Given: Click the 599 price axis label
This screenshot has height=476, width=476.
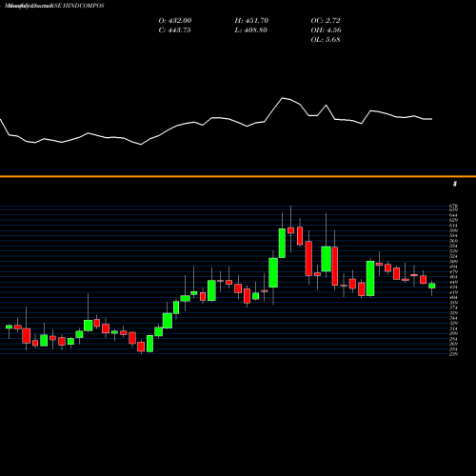Looking at the screenshot, I should (454, 230).
